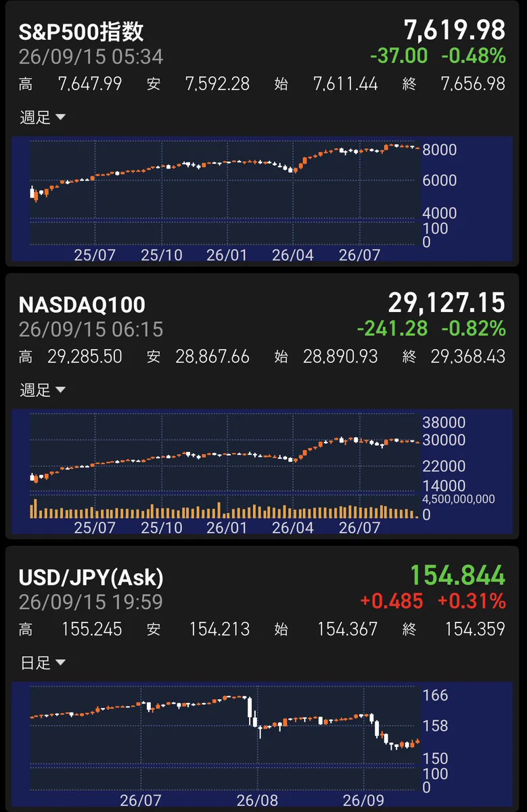Tap the USD/JPY price 154.844

point(458,574)
